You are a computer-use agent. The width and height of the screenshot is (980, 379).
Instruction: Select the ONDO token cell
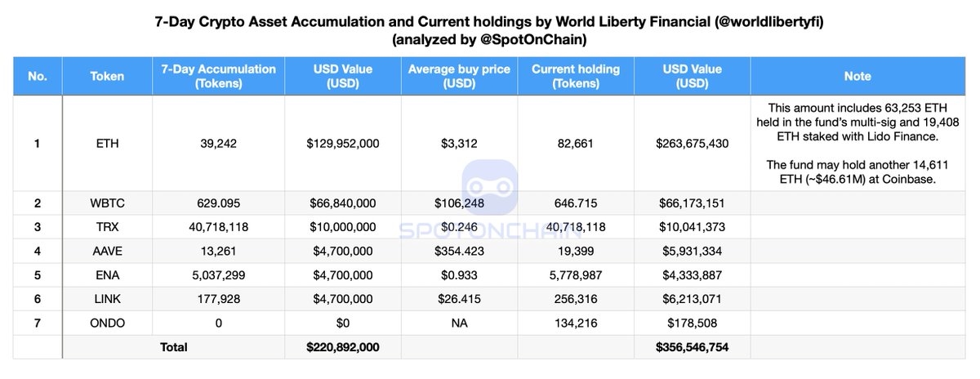(107, 323)
